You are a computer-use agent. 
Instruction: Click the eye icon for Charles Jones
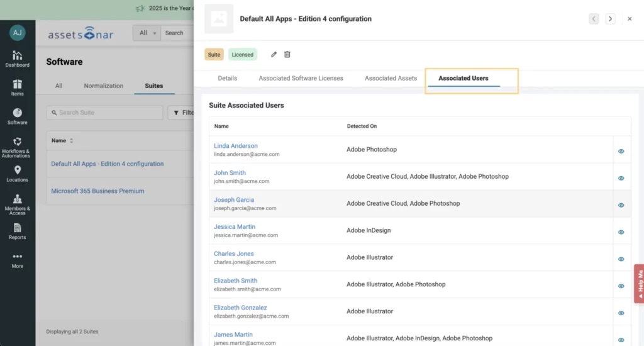point(621,259)
